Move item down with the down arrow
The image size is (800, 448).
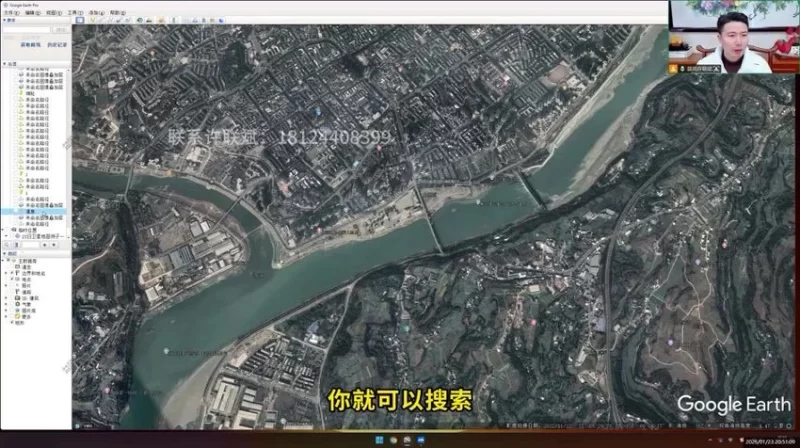(x=54, y=245)
